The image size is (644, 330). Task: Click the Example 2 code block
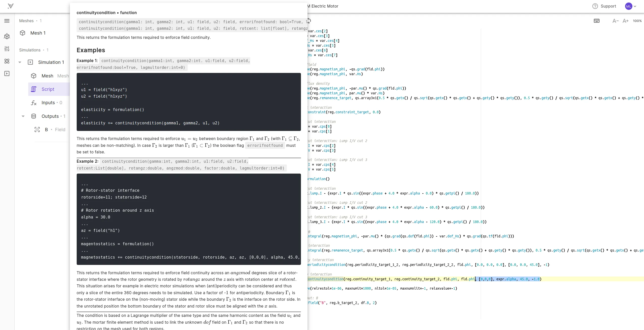[x=189, y=219]
